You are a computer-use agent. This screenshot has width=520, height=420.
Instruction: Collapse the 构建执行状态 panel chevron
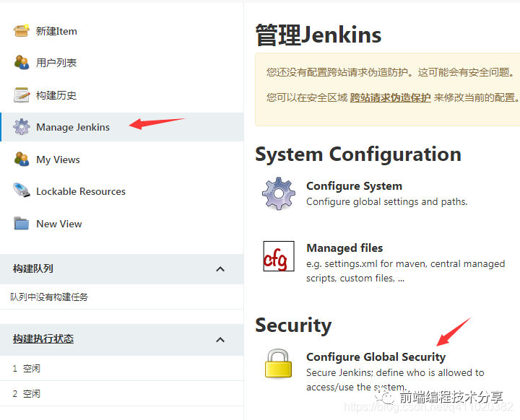pyautogui.click(x=220, y=340)
